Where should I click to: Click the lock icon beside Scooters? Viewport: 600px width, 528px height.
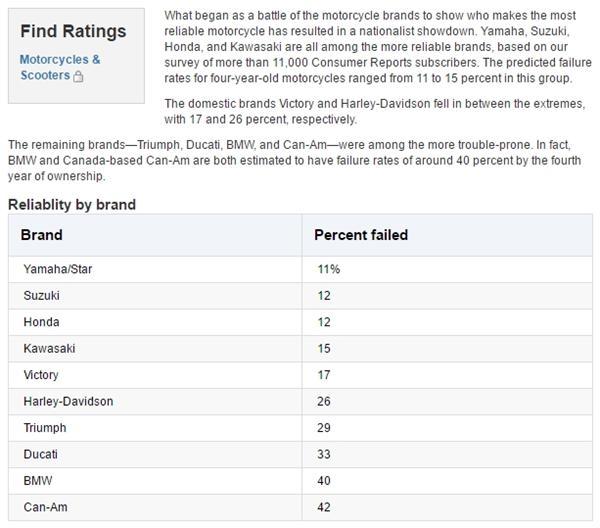tap(79, 76)
